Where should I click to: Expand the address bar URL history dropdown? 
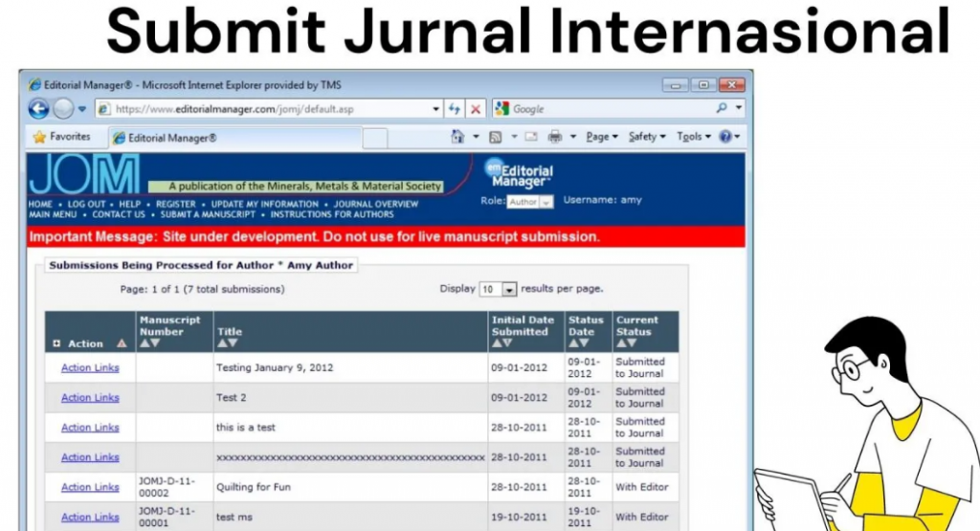click(435, 109)
